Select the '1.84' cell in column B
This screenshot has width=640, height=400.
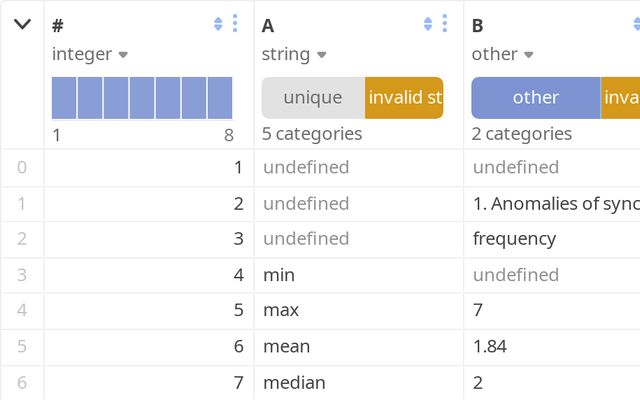pyautogui.click(x=490, y=346)
